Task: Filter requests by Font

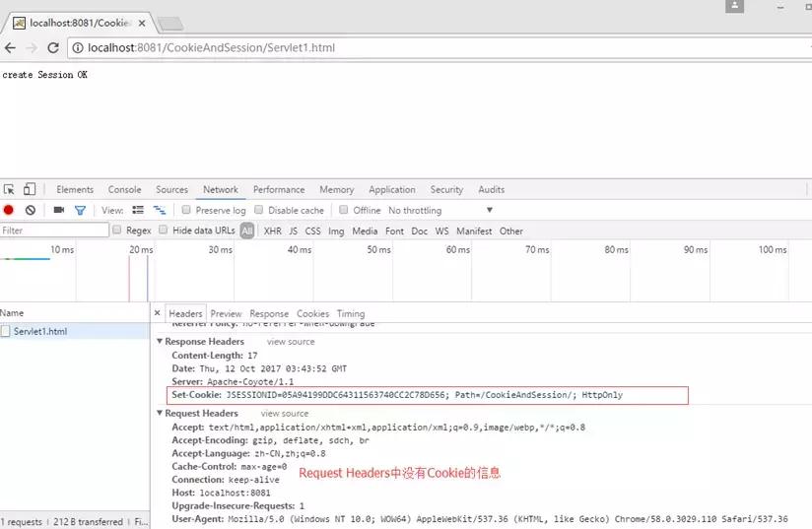Action: [394, 231]
